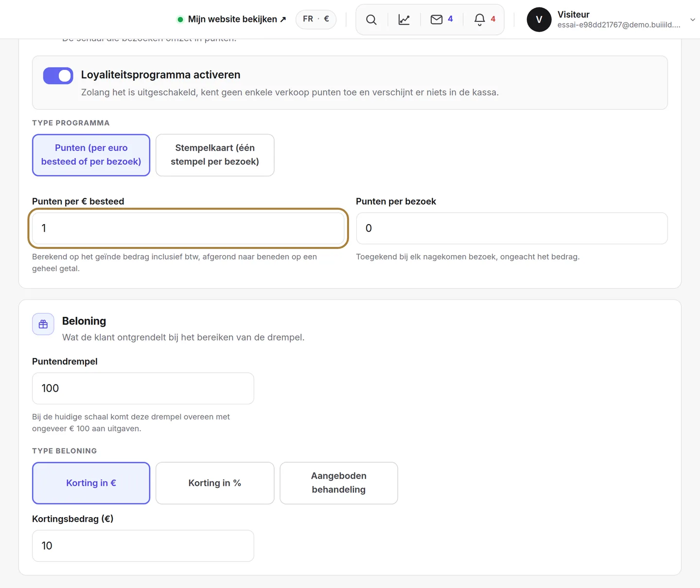Viewport: 700px width, 588px height.
Task: Select Punten per euro program type
Action: click(x=91, y=155)
